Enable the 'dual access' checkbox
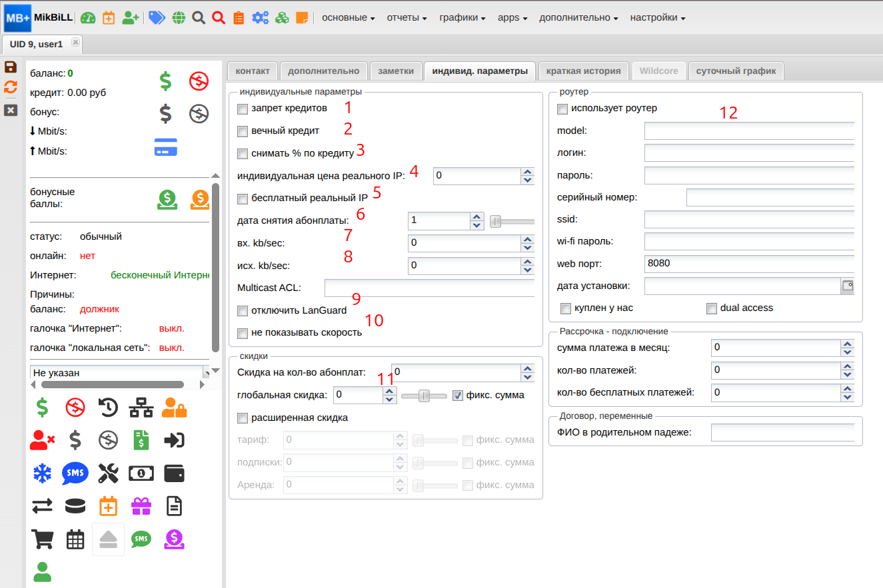Screen dimensions: 883x588 pyautogui.click(x=712, y=308)
